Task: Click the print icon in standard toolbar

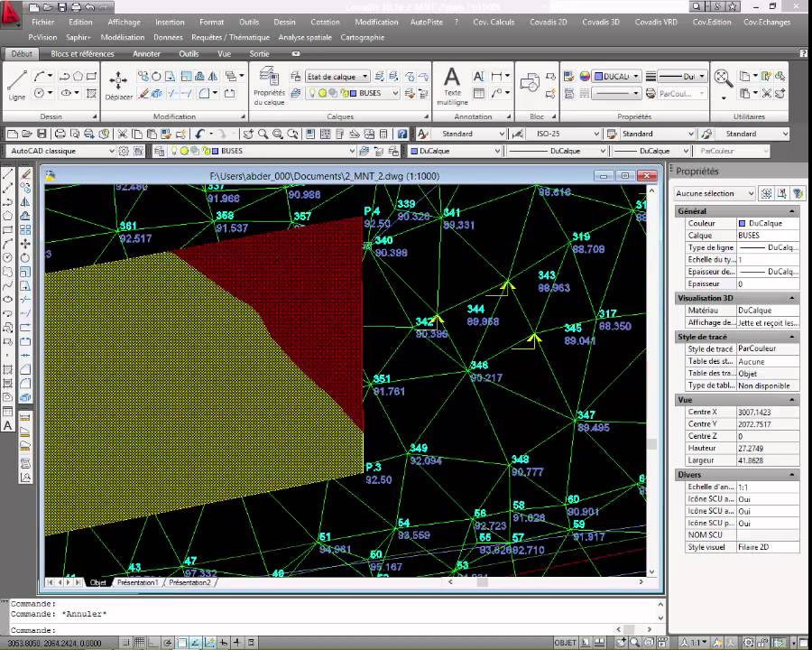Action: 60,134
